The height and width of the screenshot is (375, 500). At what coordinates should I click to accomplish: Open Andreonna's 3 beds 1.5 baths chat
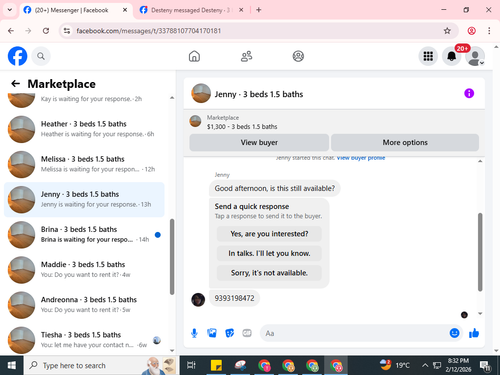pos(84,305)
